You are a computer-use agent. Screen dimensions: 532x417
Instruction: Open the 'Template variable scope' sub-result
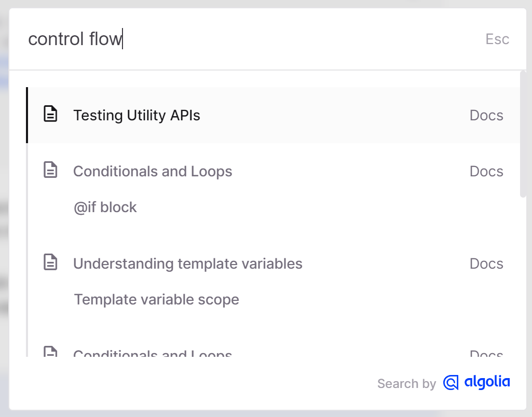156,299
